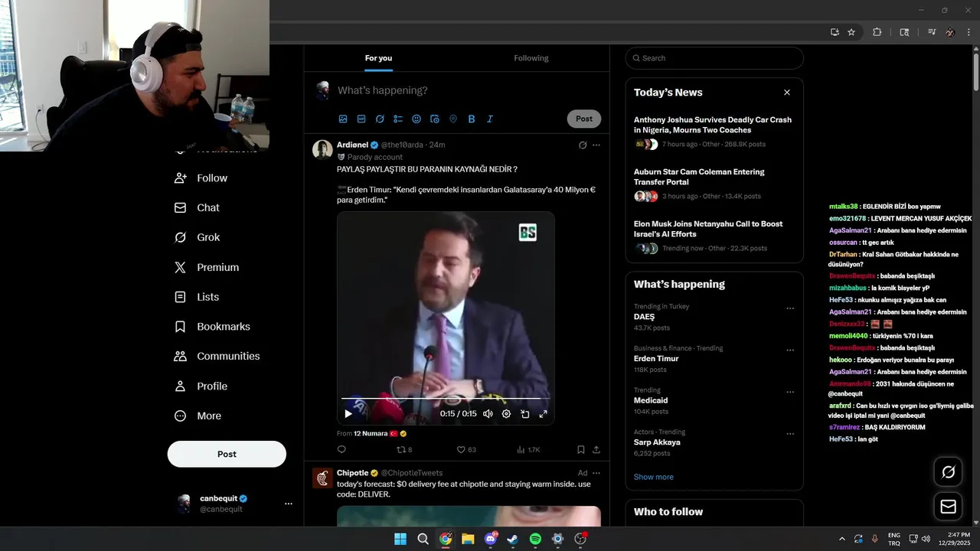Open options for the DAEŞ trend

[790, 308]
